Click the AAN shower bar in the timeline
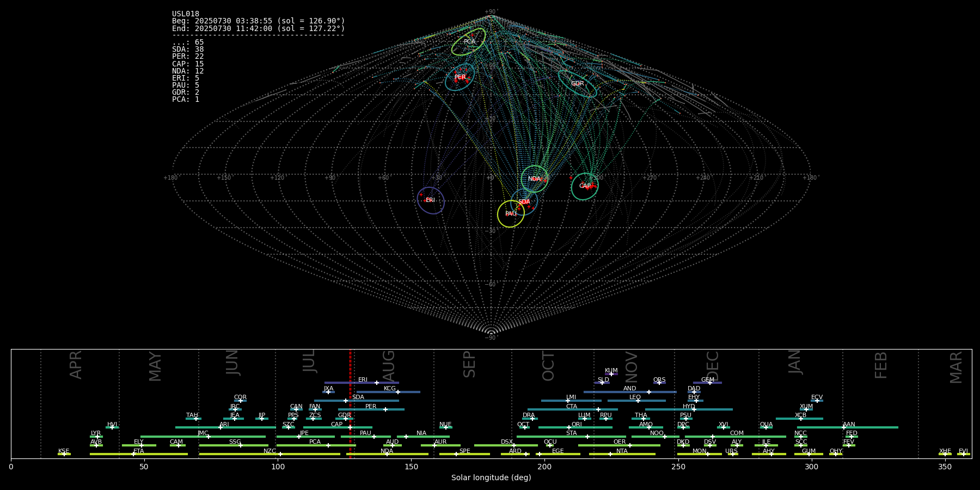 click(848, 427)
